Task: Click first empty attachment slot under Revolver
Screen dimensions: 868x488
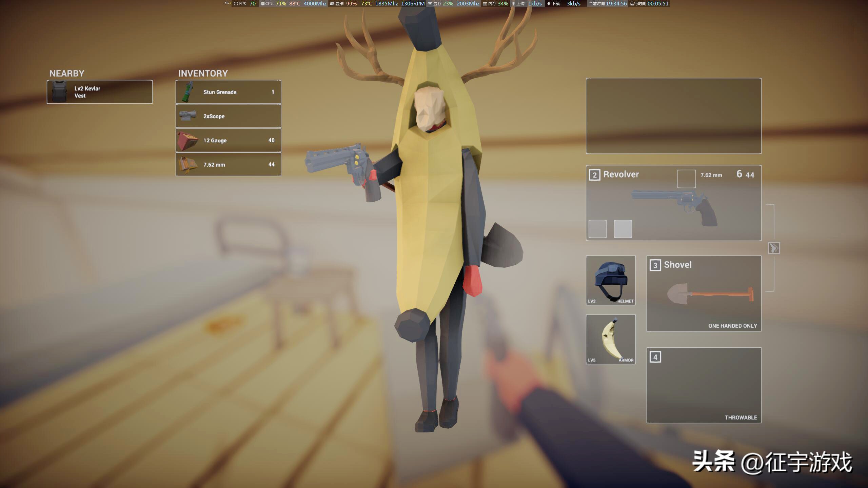Action: click(597, 229)
